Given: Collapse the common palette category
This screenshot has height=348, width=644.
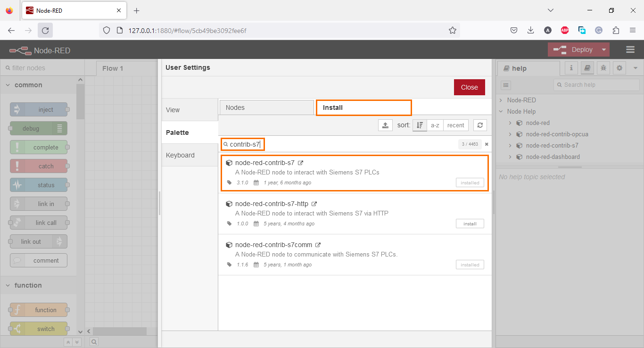Looking at the screenshot, I should [38, 85].
